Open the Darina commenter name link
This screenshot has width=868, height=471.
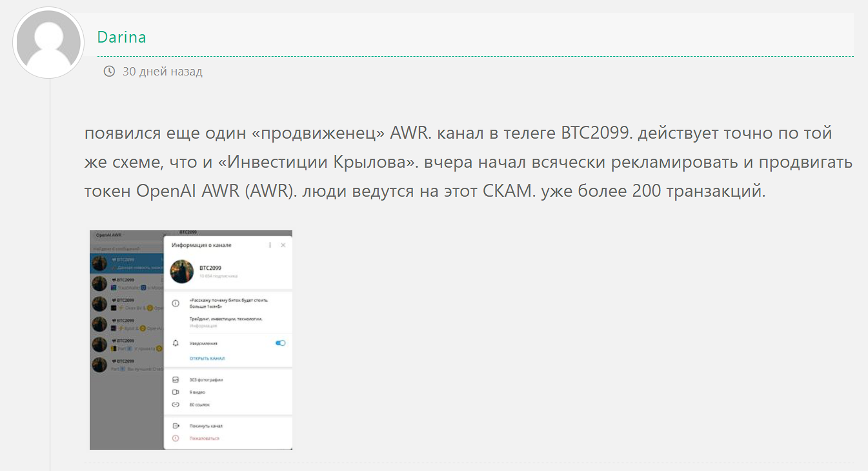pos(122,37)
